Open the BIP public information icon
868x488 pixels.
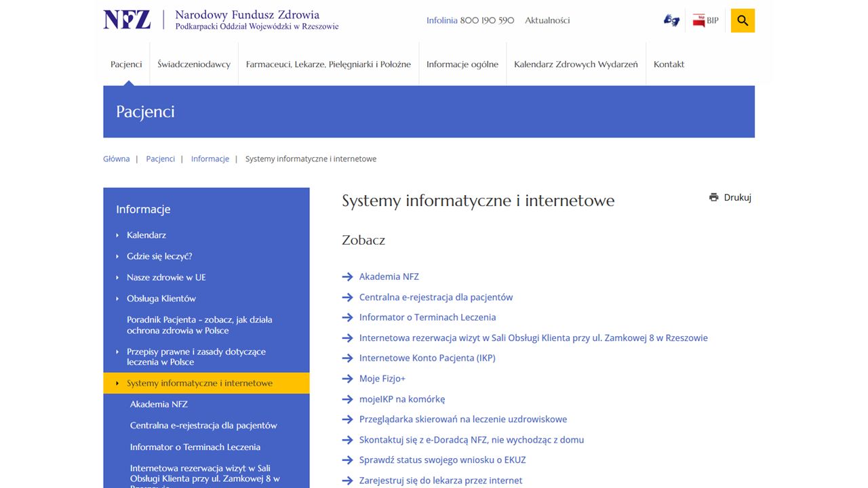(705, 20)
